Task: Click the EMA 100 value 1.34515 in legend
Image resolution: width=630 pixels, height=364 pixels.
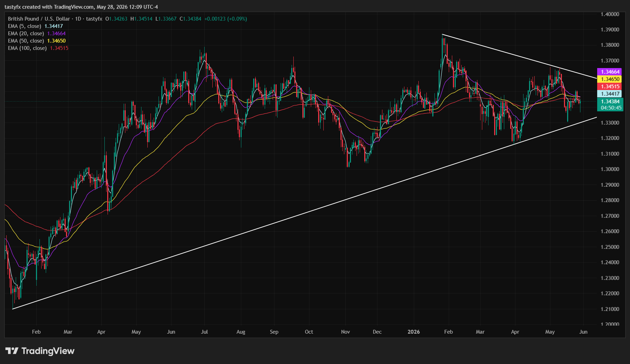Action: (59, 48)
